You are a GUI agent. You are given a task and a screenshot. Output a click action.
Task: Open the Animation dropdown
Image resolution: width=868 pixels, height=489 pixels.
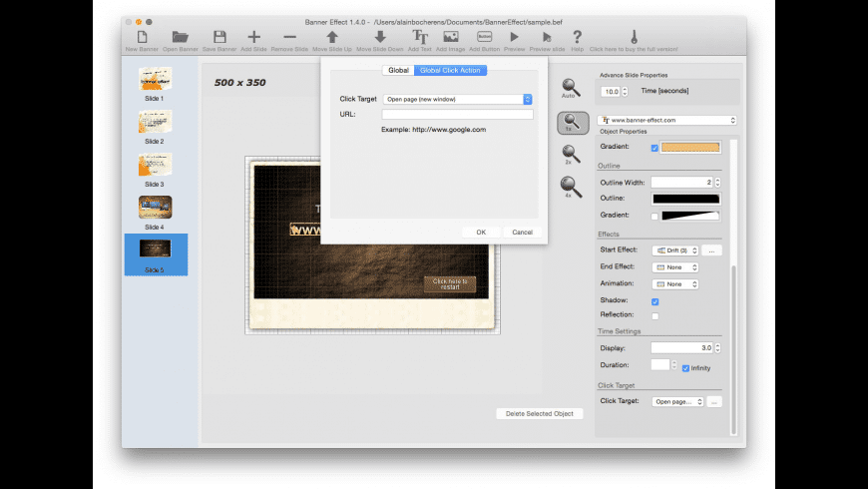tap(675, 284)
